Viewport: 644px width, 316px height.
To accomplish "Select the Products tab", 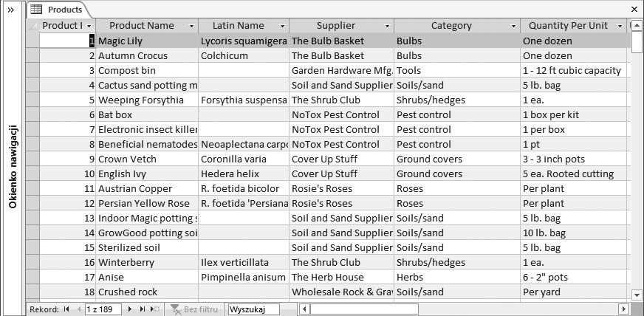I will click(58, 10).
